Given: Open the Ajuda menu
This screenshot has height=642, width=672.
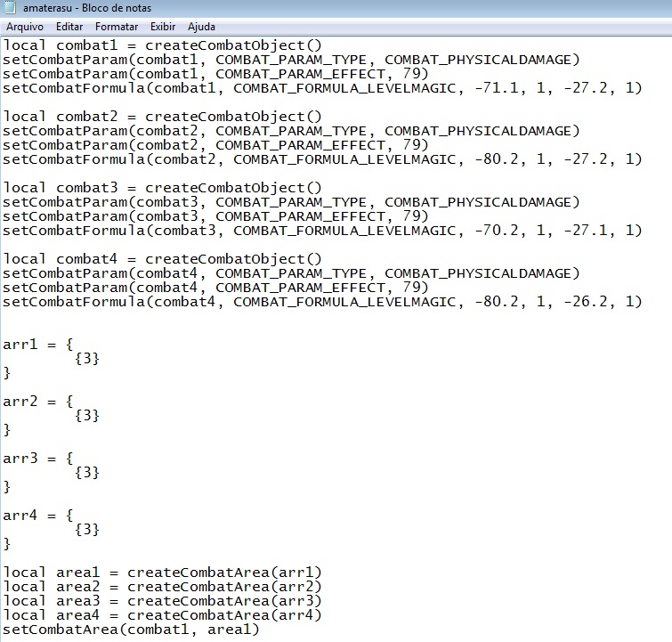Looking at the screenshot, I should click(201, 27).
